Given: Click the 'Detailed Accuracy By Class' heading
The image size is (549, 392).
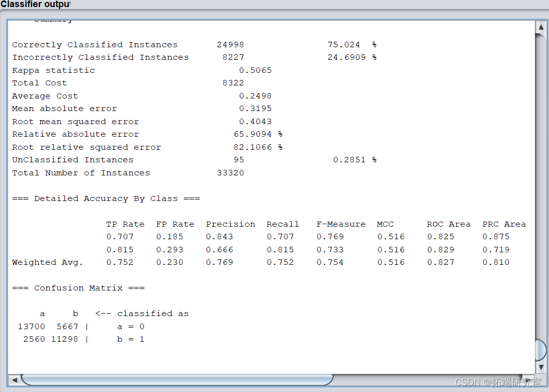Looking at the screenshot, I should 106,199.
